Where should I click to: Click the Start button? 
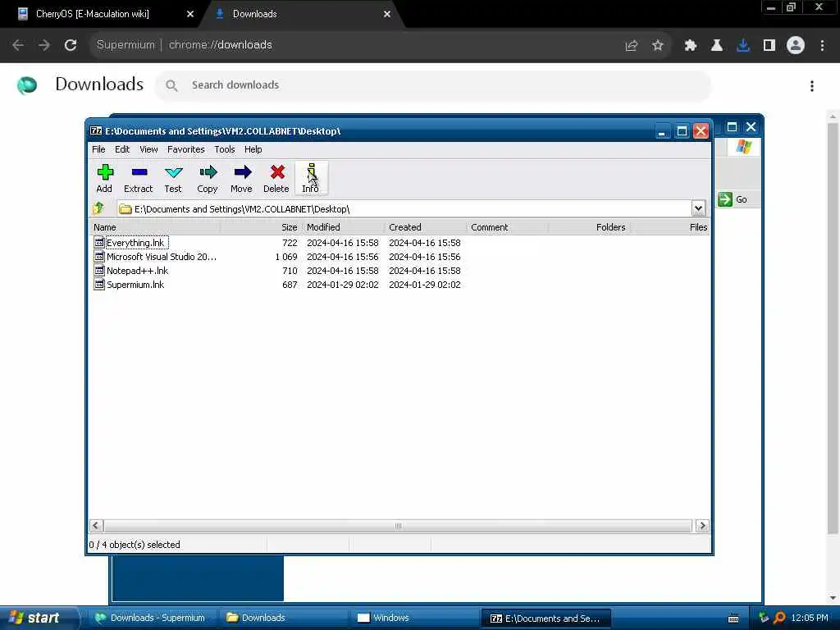pyautogui.click(x=39, y=618)
